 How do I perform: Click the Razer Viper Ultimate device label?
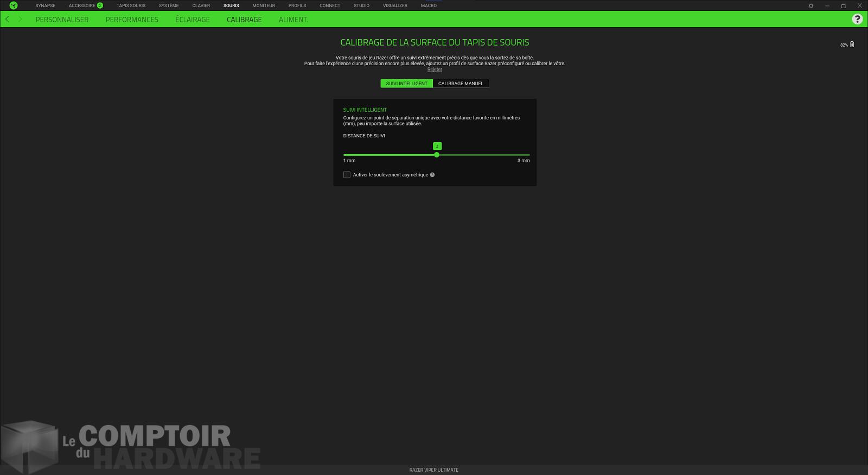(x=434, y=470)
